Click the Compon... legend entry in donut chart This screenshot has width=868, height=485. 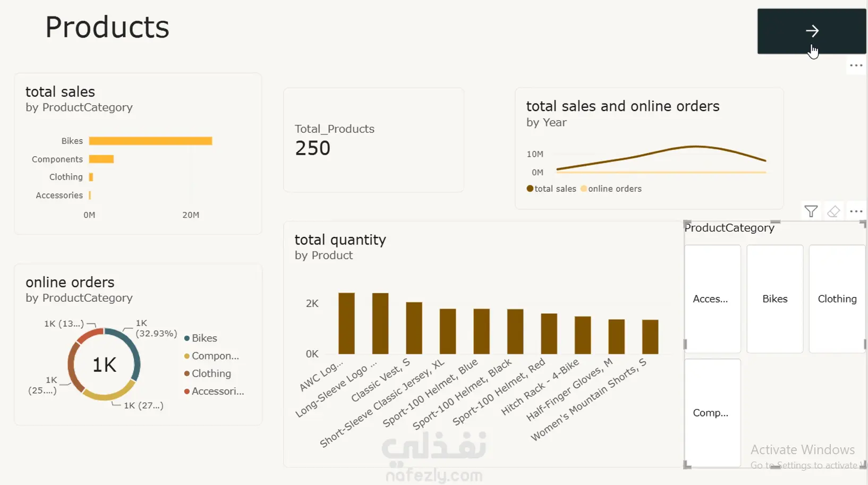[x=211, y=356]
